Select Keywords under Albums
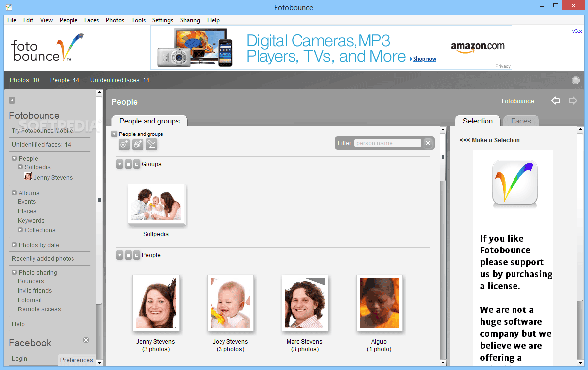The image size is (588, 370). click(31, 221)
